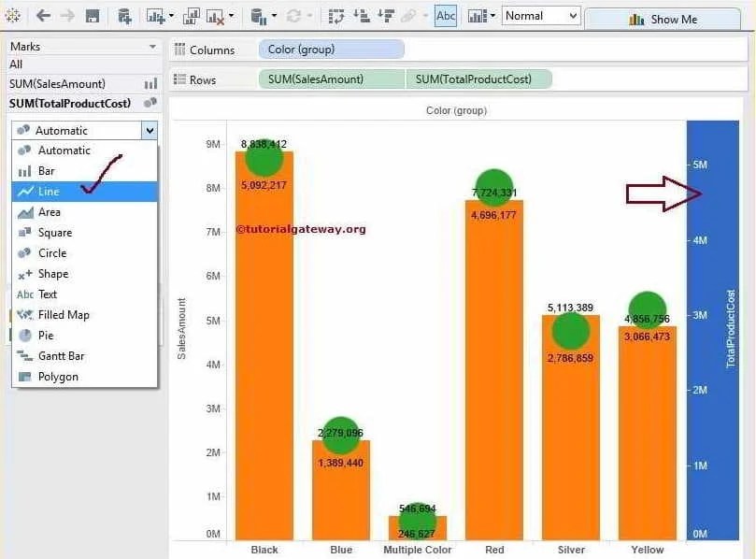Click the Duplicate Sheet icon

(192, 16)
